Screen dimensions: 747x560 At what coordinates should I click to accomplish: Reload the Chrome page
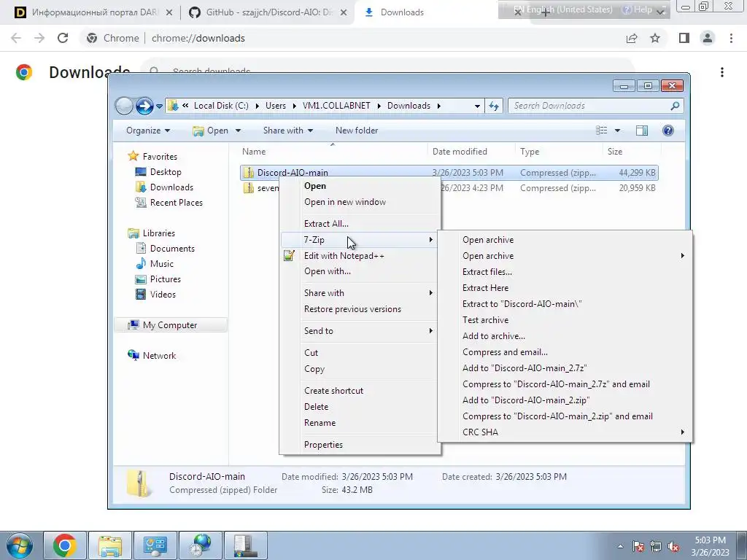click(63, 38)
